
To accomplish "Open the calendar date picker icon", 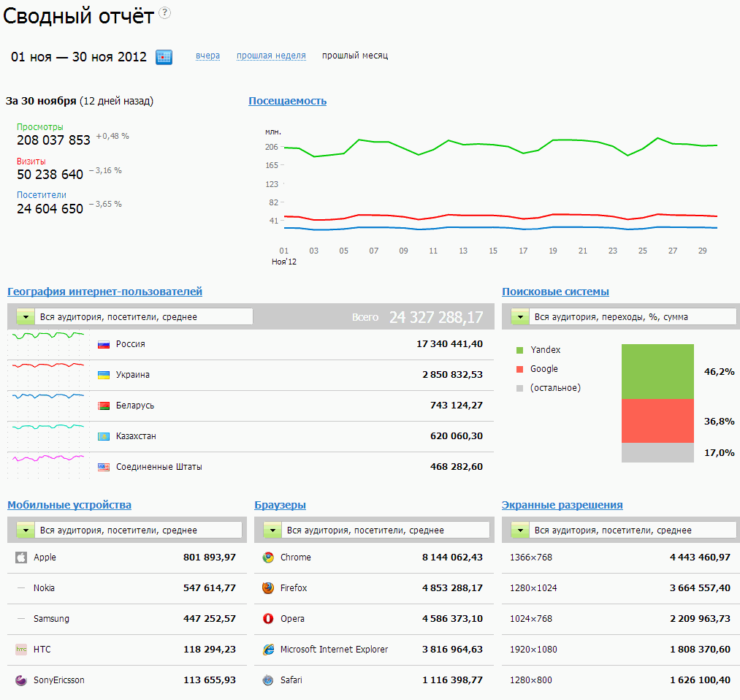I will 164,57.
